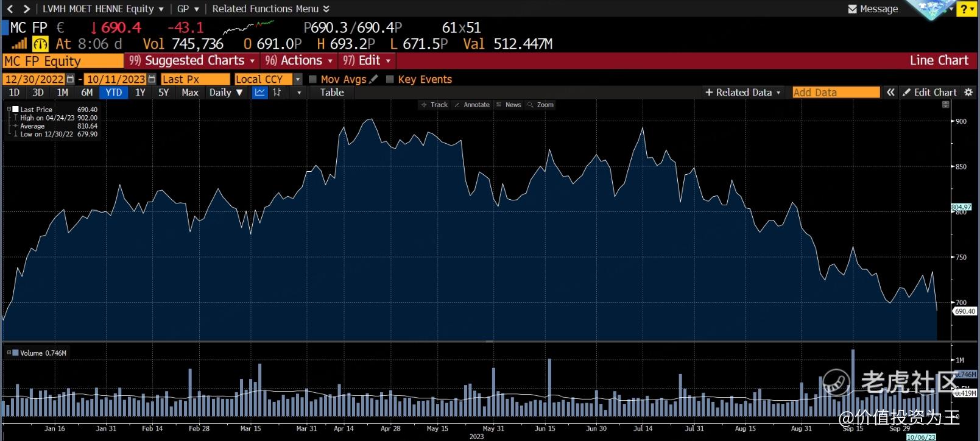
Task: Click the MC FP Equity security field
Action: coord(63,61)
